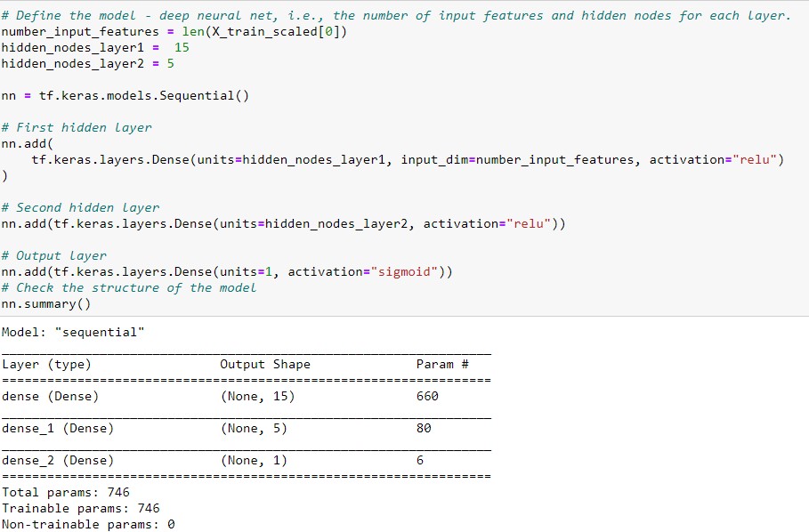This screenshot has height=532, width=809.
Task: Click 'input_dim=number_input_features' in the Dense call
Action: (517, 160)
